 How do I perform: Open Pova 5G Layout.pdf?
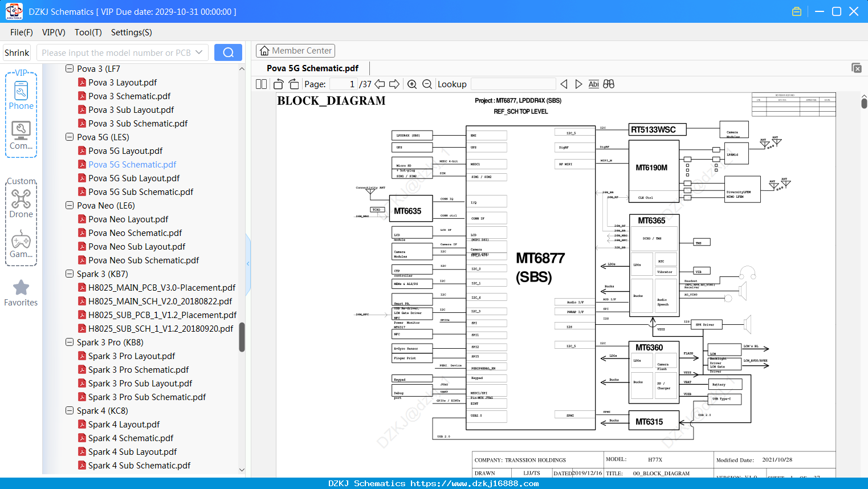click(125, 150)
